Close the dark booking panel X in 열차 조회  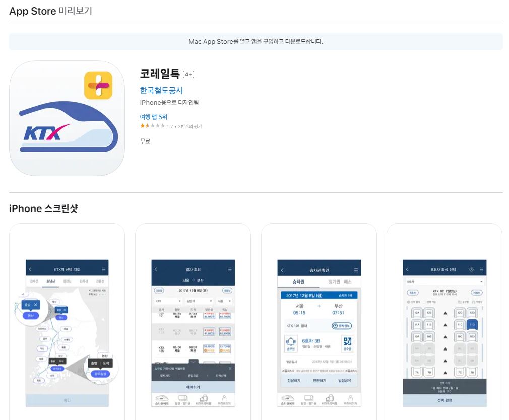pyautogui.click(x=230, y=369)
